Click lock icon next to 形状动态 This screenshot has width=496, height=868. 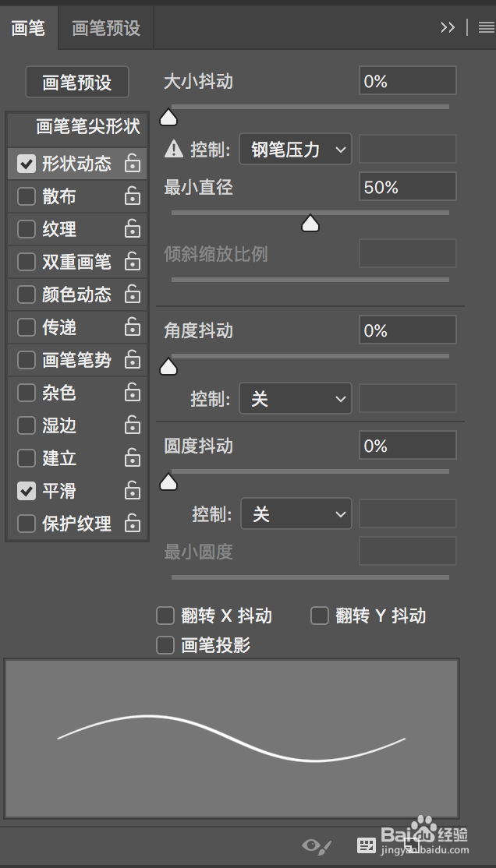[133, 164]
